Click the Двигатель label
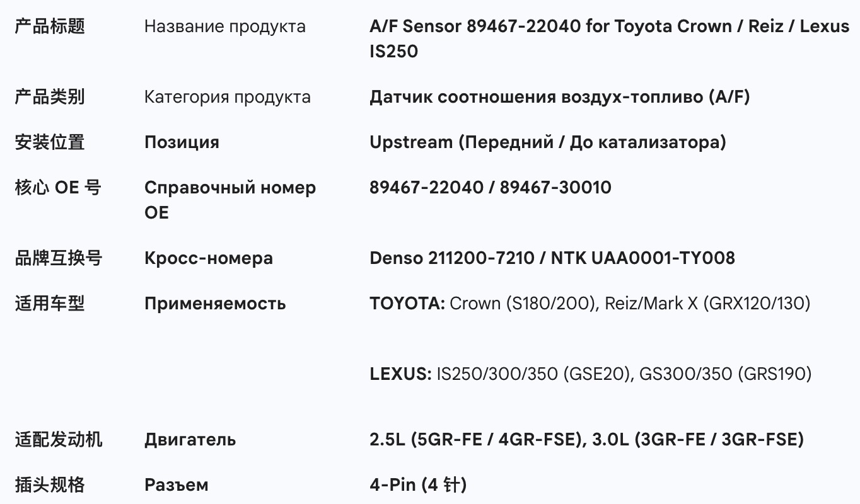The height and width of the screenshot is (504, 860). (190, 440)
